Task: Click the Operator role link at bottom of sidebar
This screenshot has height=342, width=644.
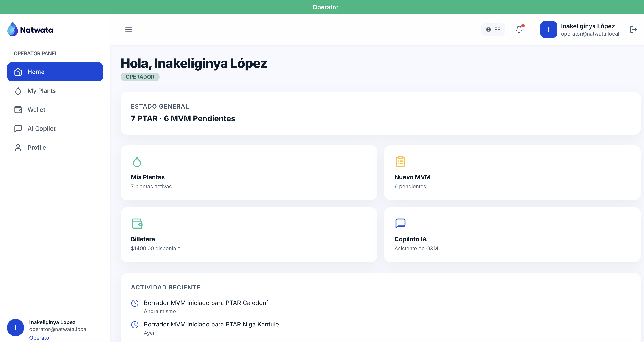Action: tap(40, 338)
